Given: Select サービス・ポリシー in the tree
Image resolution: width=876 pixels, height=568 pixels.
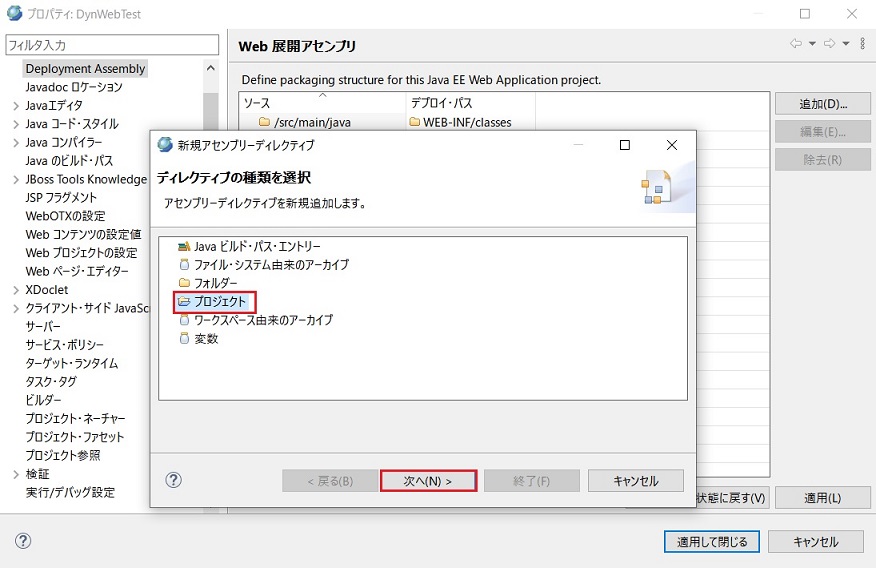Looking at the screenshot, I should [64, 345].
